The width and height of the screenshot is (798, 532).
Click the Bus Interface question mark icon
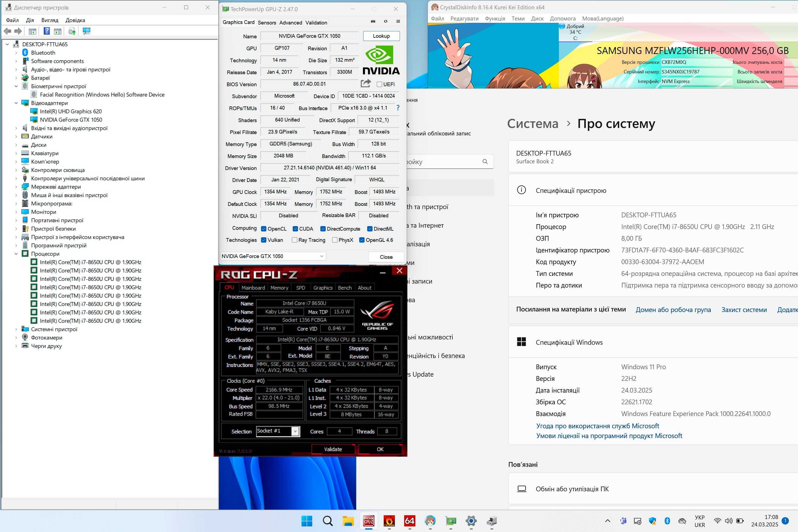398,108
